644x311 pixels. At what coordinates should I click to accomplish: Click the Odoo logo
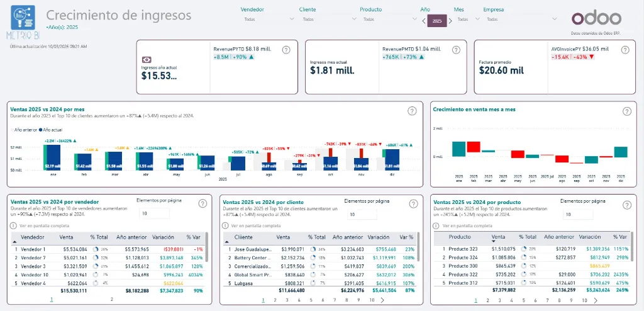pos(596,18)
